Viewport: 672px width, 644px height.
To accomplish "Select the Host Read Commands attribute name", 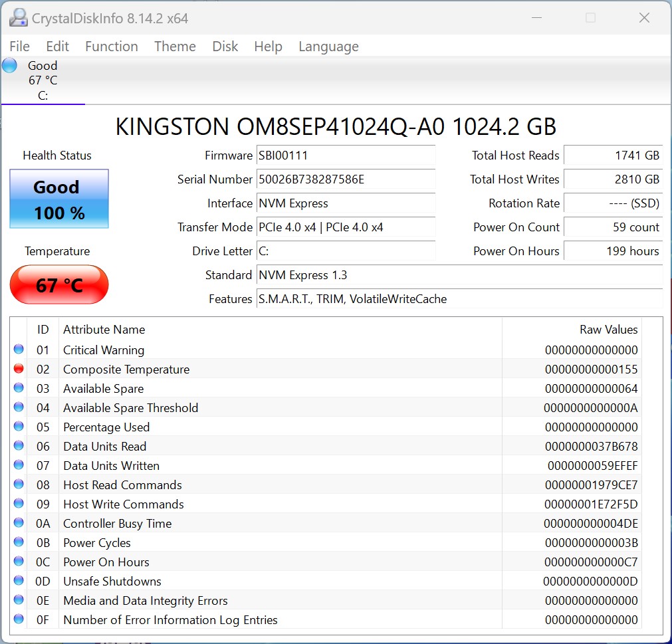I will click(x=122, y=485).
